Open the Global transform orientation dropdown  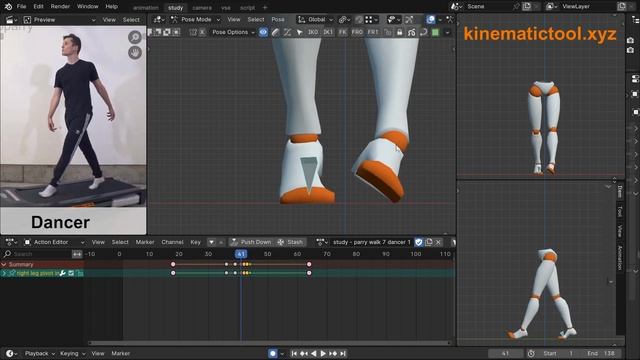(x=315, y=19)
